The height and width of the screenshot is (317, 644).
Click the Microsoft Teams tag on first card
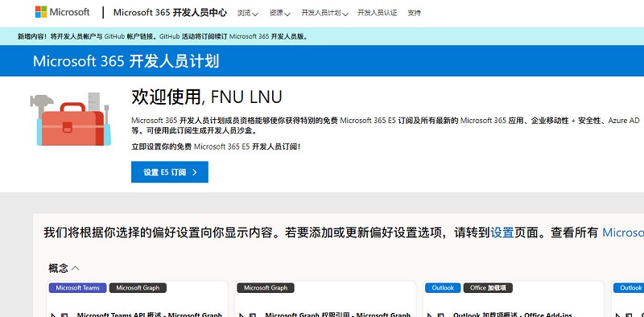tap(77, 288)
